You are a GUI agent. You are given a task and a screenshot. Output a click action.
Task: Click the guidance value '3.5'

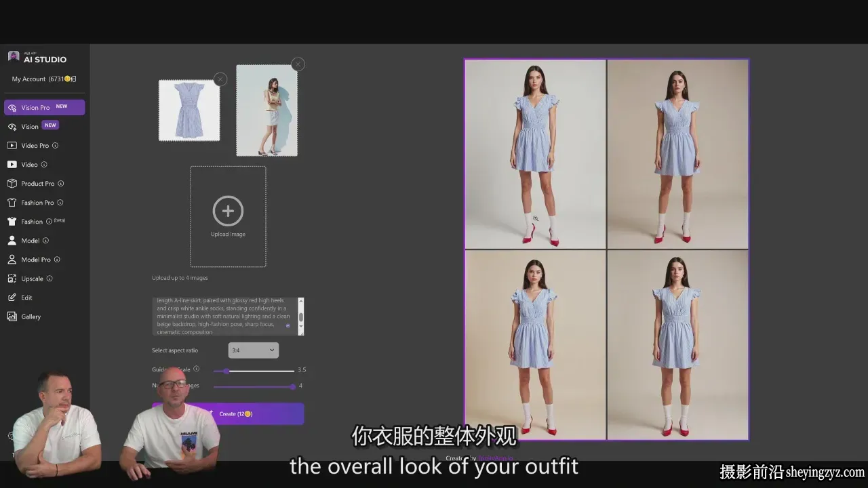[302, 370]
